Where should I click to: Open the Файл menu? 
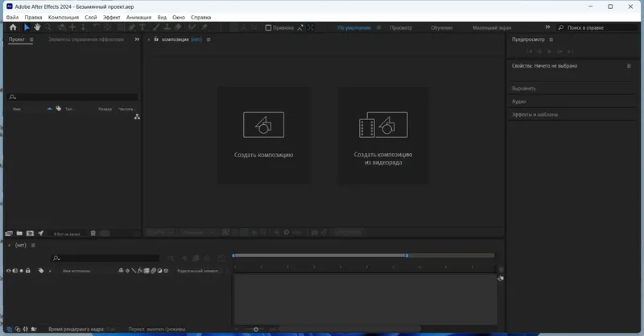pos(12,17)
